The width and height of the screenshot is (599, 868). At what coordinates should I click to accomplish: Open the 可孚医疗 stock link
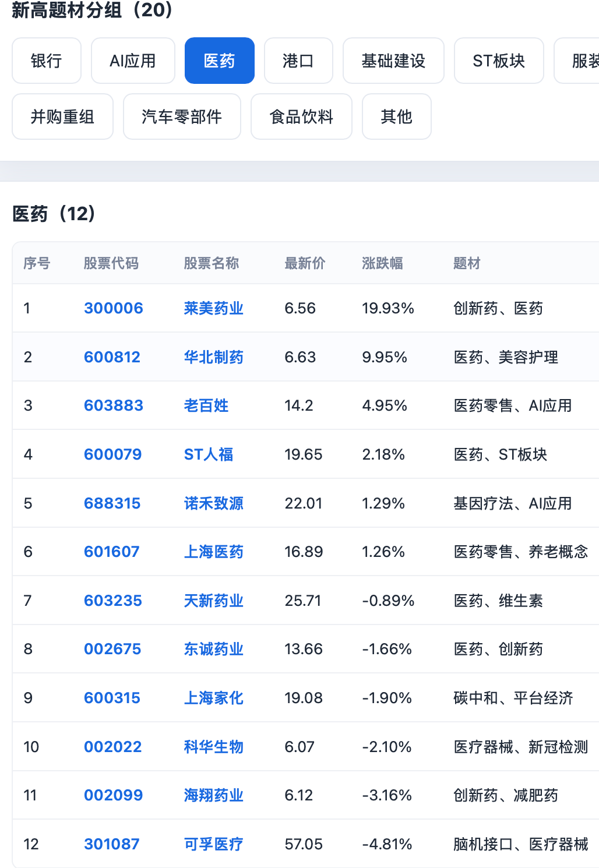(x=214, y=844)
